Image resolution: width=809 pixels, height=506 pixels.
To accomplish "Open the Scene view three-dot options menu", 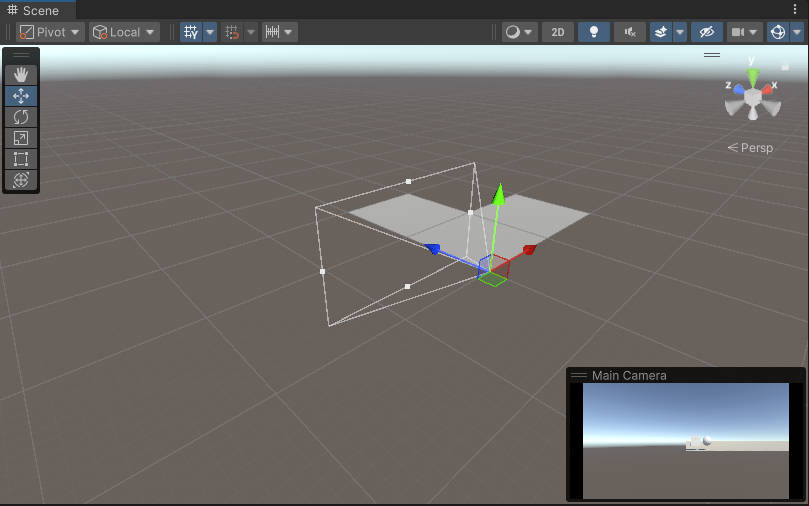I will [x=796, y=9].
